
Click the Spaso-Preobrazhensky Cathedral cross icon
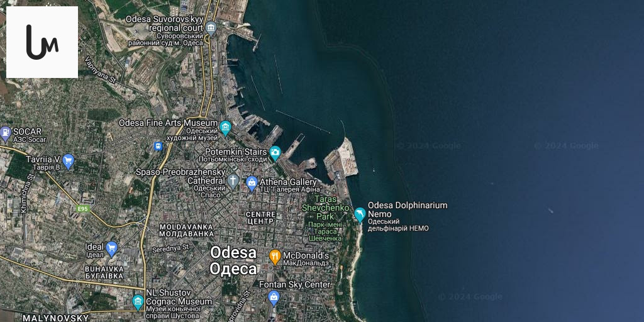click(233, 181)
